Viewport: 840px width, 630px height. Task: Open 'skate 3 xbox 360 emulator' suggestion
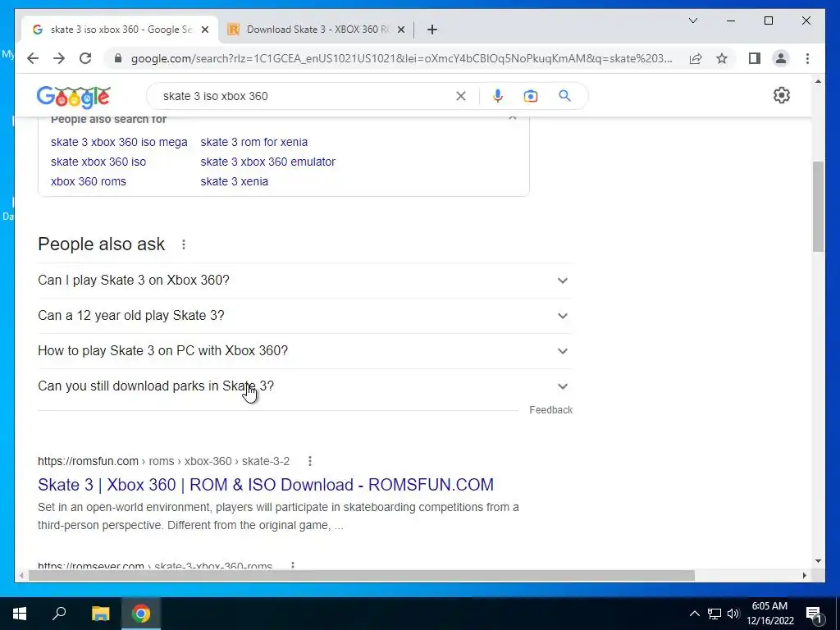coord(268,162)
